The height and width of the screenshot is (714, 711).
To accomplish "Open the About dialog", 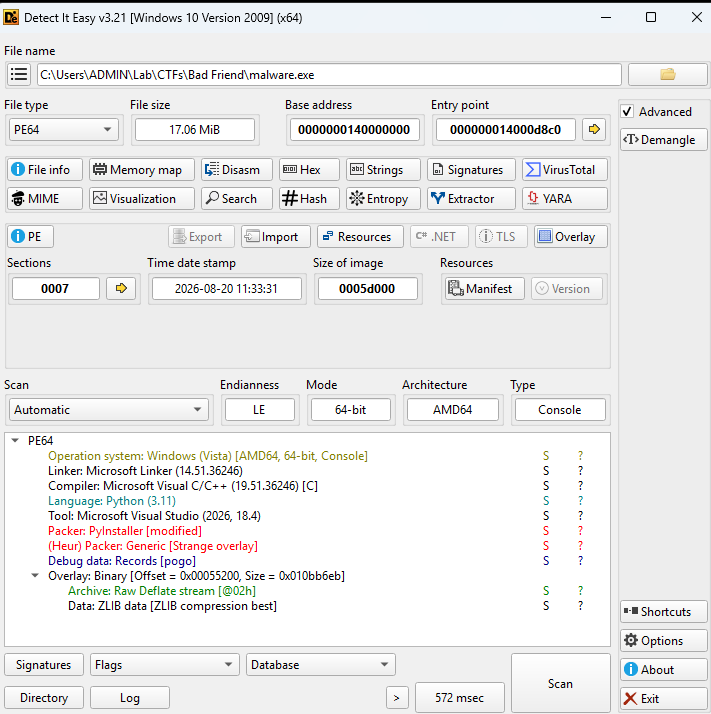I will tap(664, 670).
